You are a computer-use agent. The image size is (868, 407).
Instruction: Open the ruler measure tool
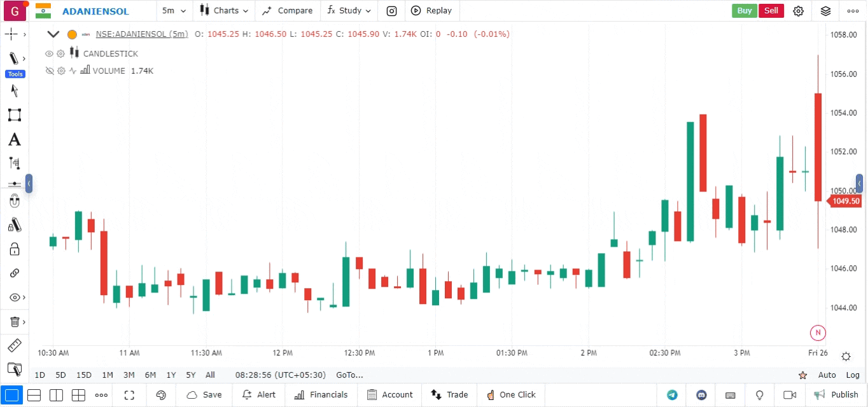click(x=14, y=346)
